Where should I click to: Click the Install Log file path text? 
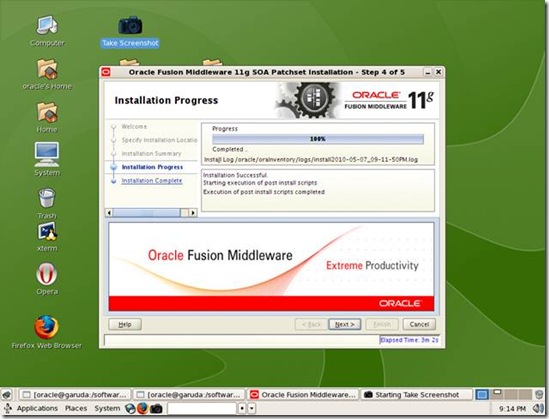(311, 160)
